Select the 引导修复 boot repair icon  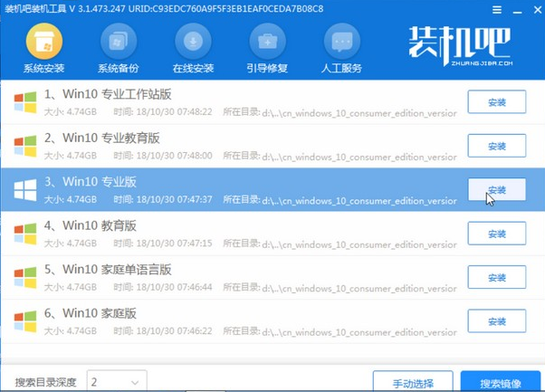[x=267, y=43]
